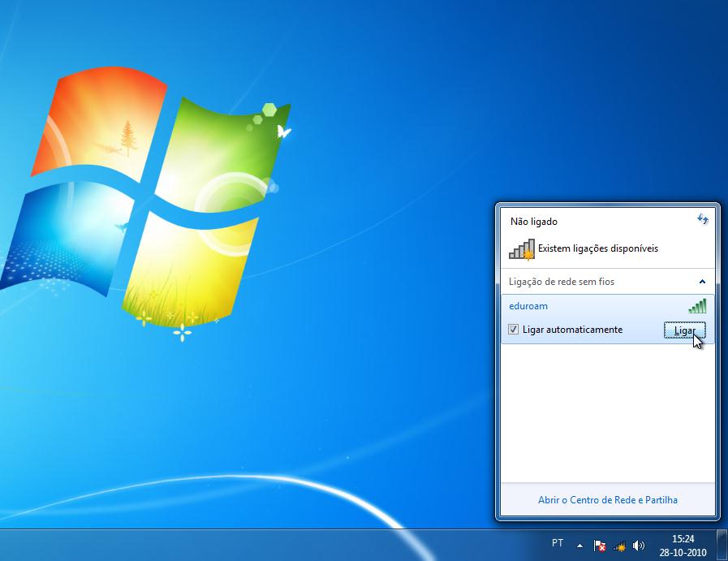
Task: Click the Show desktop strip at the taskbar end
Action: pyautogui.click(x=722, y=546)
